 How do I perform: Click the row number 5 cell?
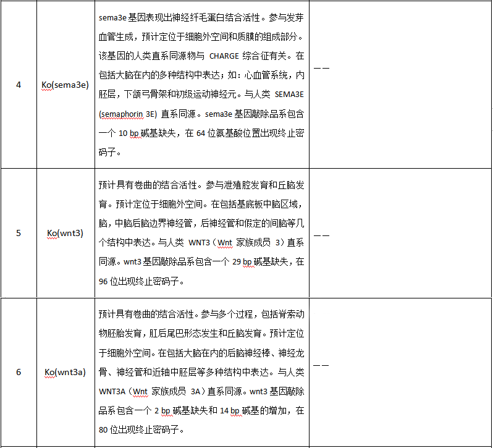tap(18, 233)
